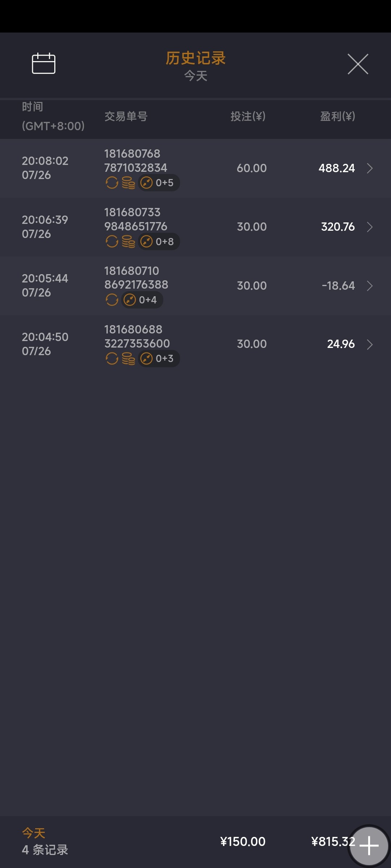391x868 pixels.
Task: Click the 0+5 badge icon
Action: coord(159,183)
